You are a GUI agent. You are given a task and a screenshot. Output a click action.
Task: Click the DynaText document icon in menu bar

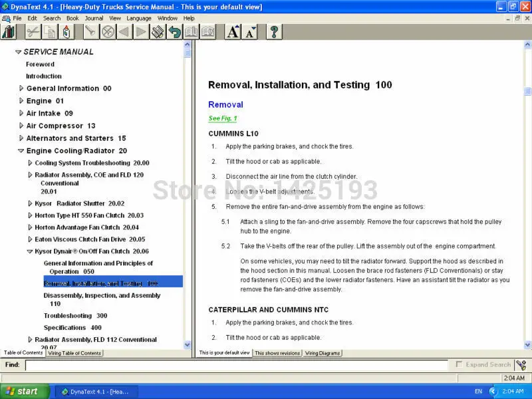point(6,19)
